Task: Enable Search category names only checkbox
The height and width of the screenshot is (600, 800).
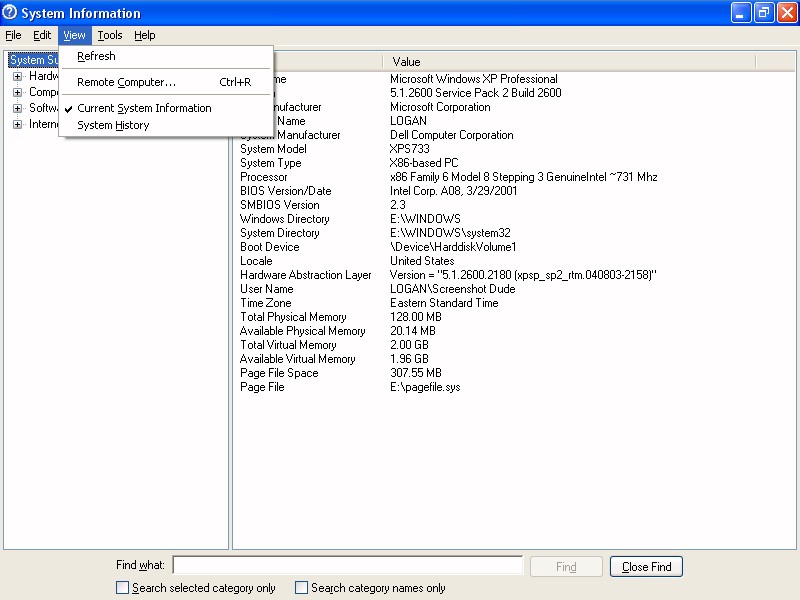Action: [302, 588]
